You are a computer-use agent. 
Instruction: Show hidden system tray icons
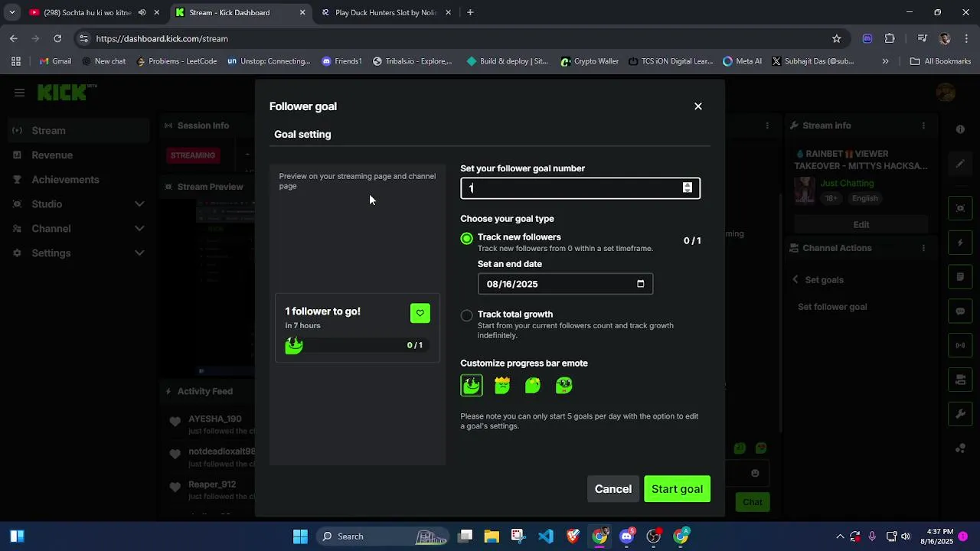click(x=840, y=536)
